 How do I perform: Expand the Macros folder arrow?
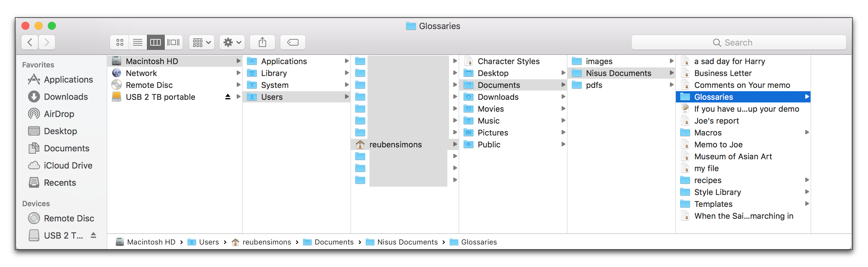(x=807, y=133)
